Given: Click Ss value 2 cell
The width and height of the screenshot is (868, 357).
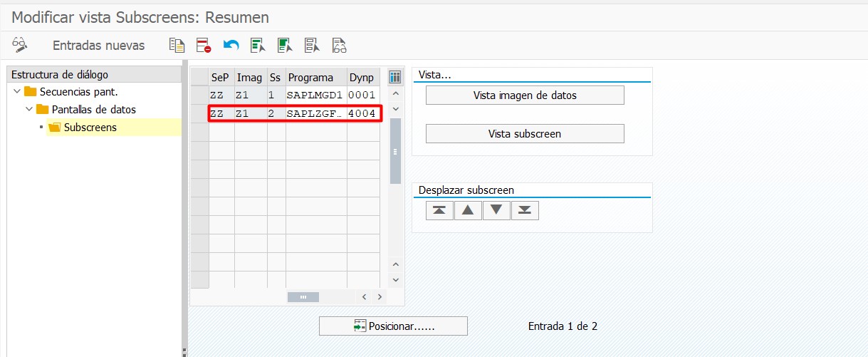Looking at the screenshot, I should (x=276, y=113).
